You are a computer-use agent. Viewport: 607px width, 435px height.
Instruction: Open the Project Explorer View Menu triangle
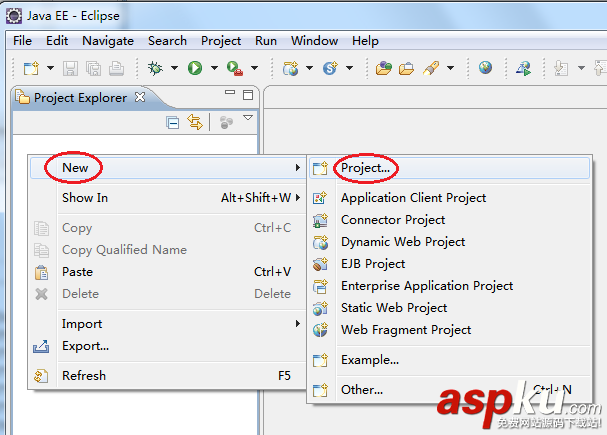pyautogui.click(x=248, y=117)
